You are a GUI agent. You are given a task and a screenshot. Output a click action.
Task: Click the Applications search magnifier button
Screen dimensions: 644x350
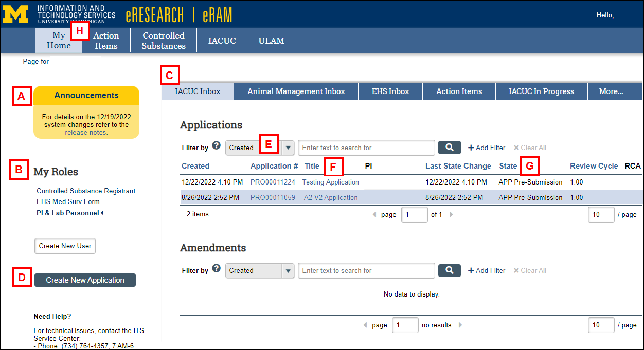(x=449, y=148)
